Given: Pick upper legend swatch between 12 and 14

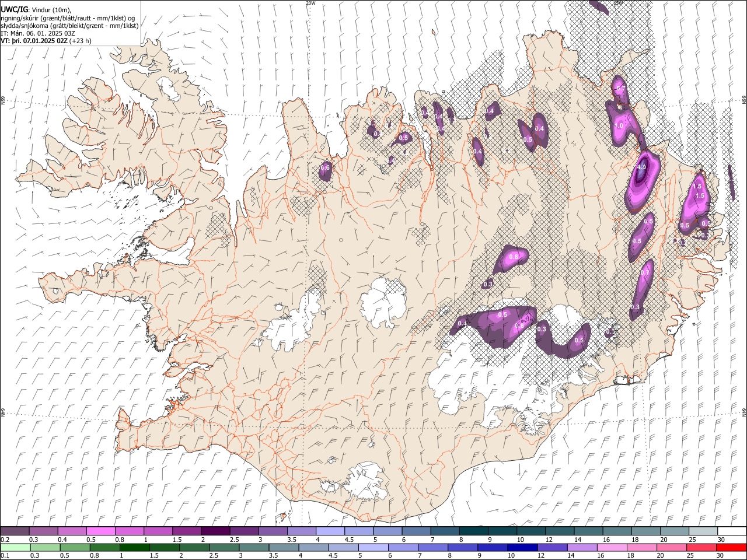Looking at the screenshot, I should click(560, 531).
